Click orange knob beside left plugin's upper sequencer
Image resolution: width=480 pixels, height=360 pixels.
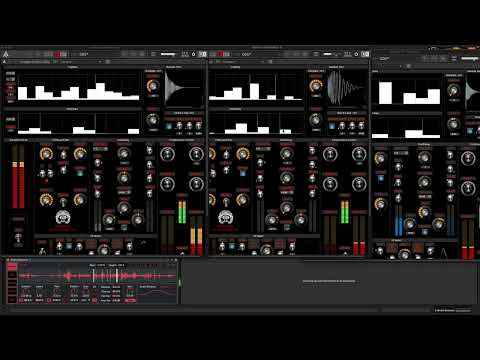click(153, 86)
